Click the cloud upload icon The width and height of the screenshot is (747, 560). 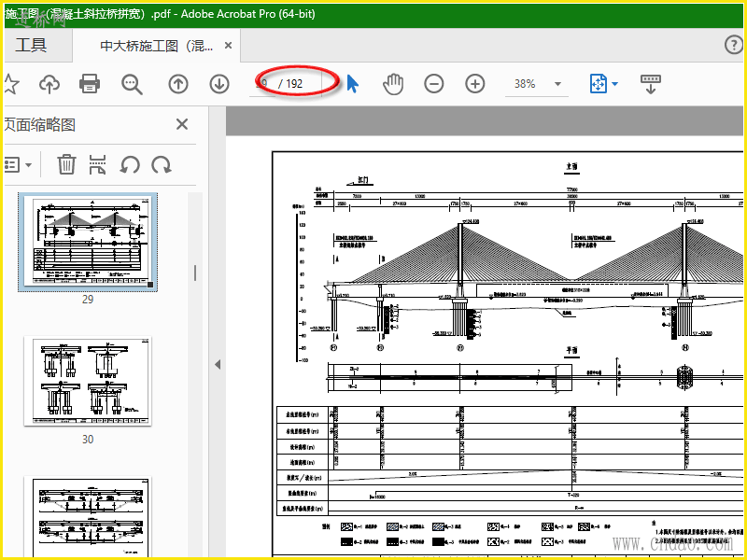pos(49,84)
